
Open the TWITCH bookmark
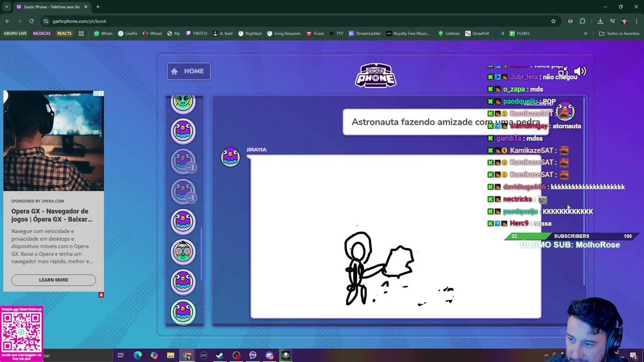point(196,34)
